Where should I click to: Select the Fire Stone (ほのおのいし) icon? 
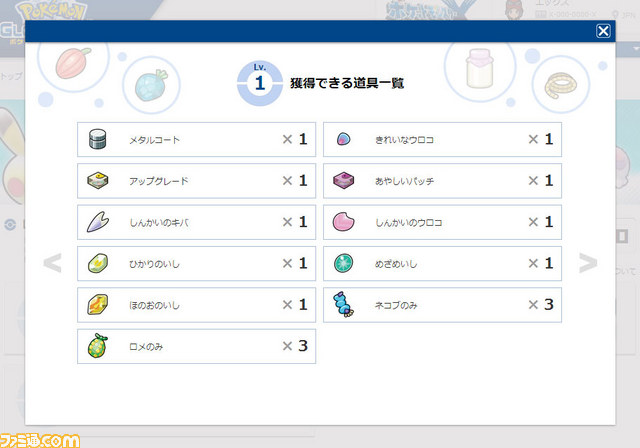tap(98, 304)
